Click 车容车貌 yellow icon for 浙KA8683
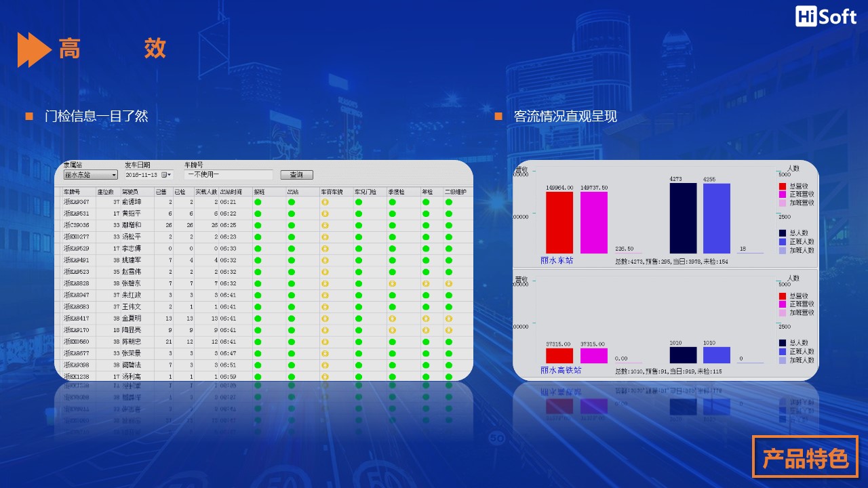Image resolution: width=868 pixels, height=488 pixels. point(325,306)
